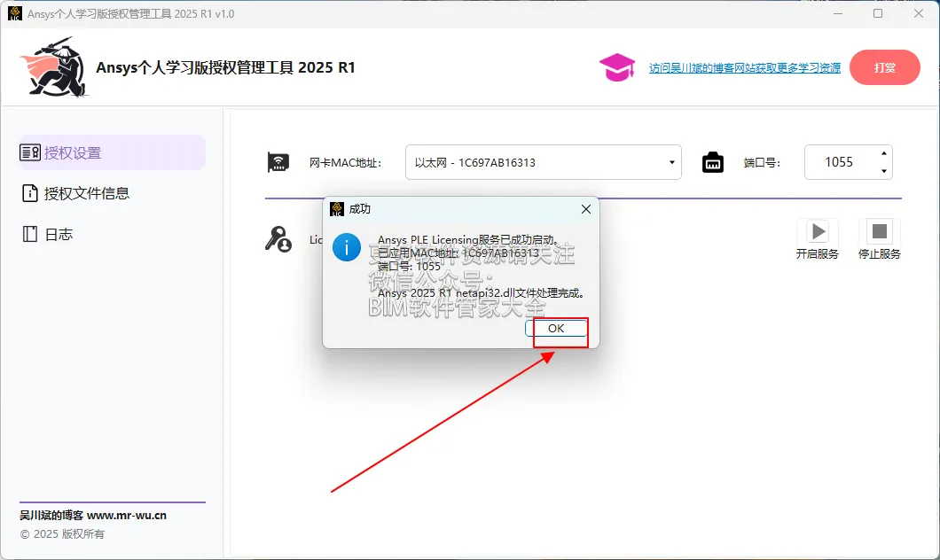
Task: Click OK in the success dialog
Action: tap(556, 328)
